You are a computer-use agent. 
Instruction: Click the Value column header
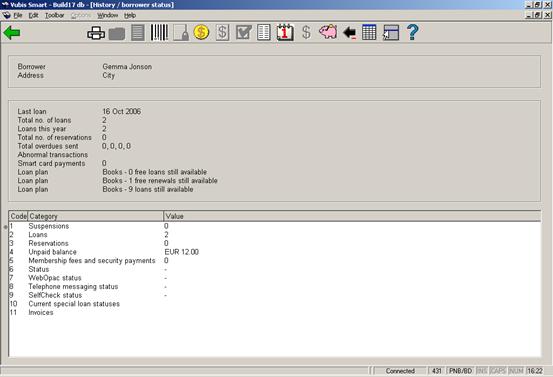[352, 216]
